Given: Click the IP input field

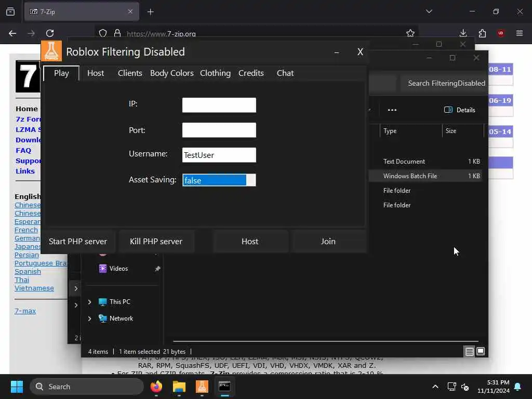Looking at the screenshot, I should click(x=219, y=105).
